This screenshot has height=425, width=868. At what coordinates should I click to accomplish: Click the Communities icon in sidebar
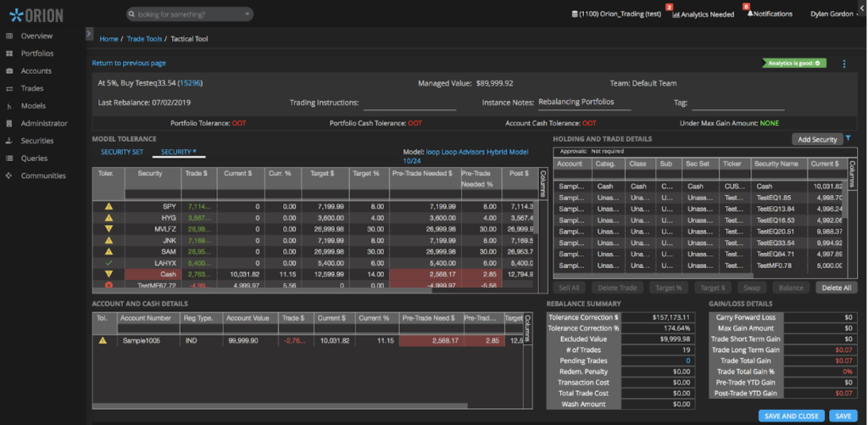(x=8, y=176)
